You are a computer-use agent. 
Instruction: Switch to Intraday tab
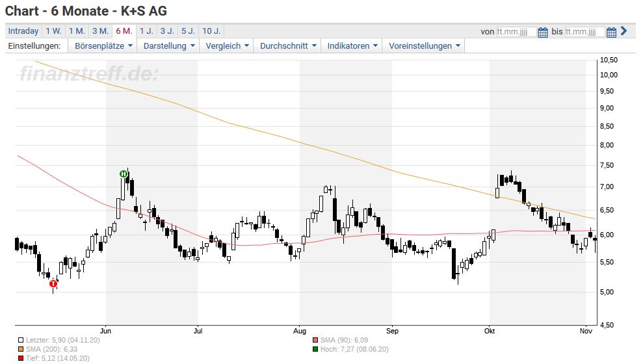pyautogui.click(x=23, y=31)
